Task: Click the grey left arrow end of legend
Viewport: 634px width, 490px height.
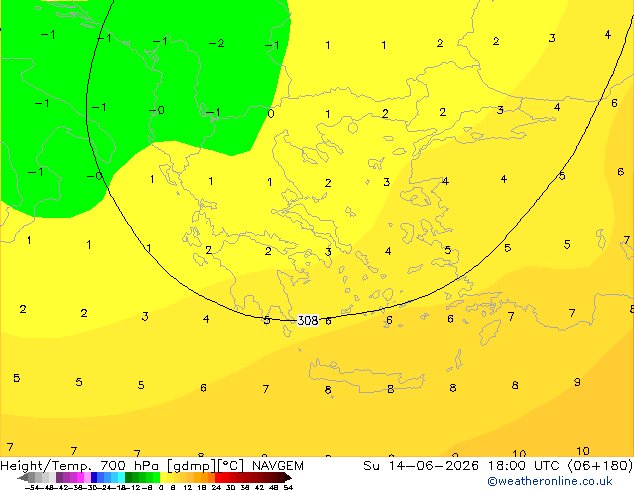Action: click(23, 477)
